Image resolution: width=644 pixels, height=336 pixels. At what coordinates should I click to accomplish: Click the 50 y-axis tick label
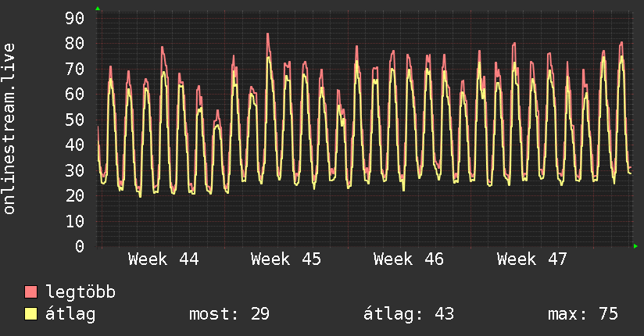pos(75,120)
